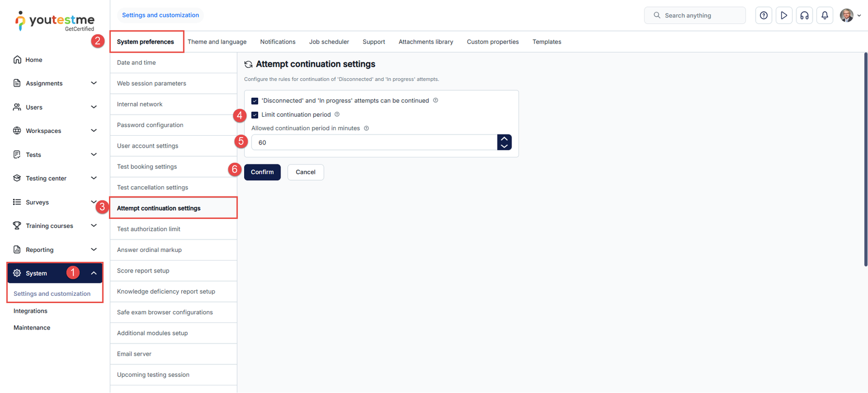Open the Support tab
The height and width of the screenshot is (393, 868).
[x=374, y=42]
